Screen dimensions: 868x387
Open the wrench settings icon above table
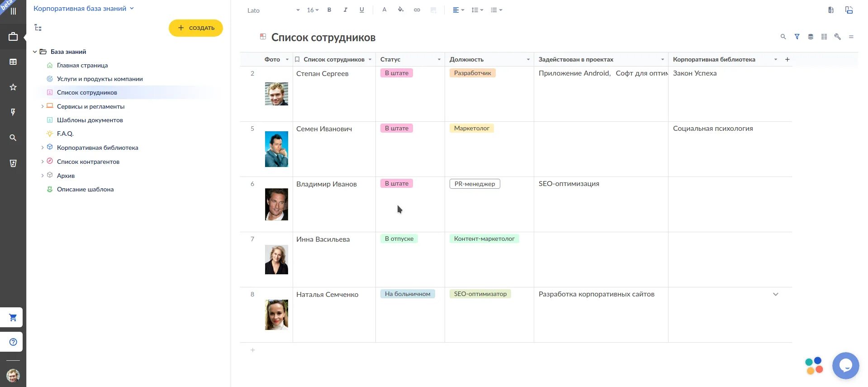(x=838, y=37)
